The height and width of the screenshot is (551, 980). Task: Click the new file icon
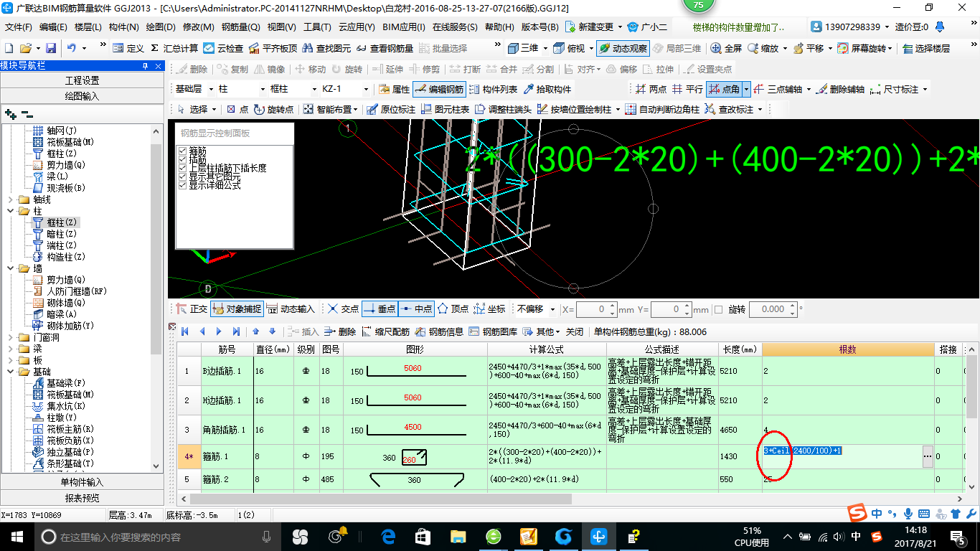9,48
